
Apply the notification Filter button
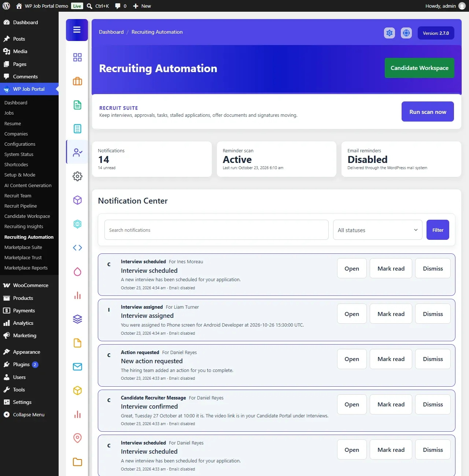click(x=438, y=230)
